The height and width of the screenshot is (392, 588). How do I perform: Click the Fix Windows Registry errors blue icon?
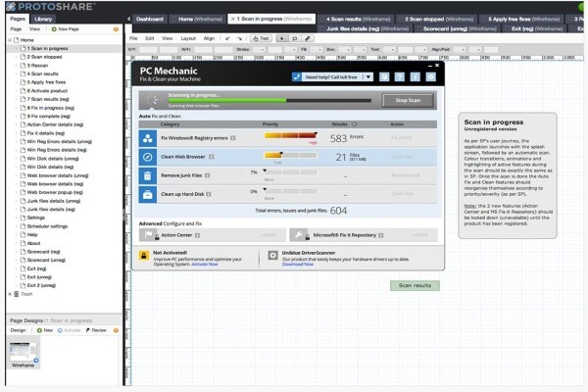[x=148, y=138]
